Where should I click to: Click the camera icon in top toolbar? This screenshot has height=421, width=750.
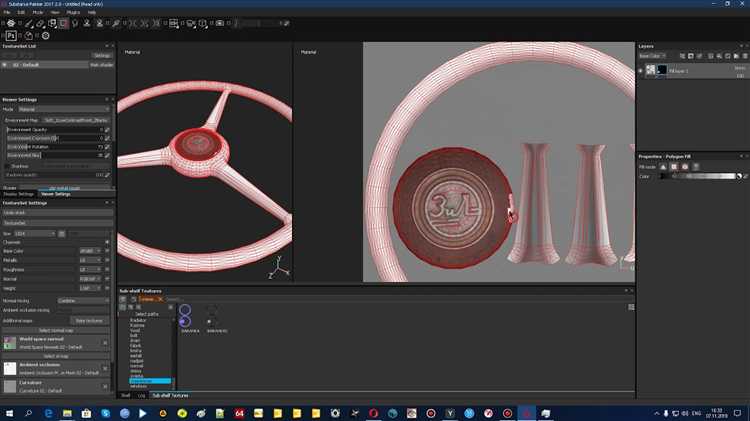click(x=220, y=23)
